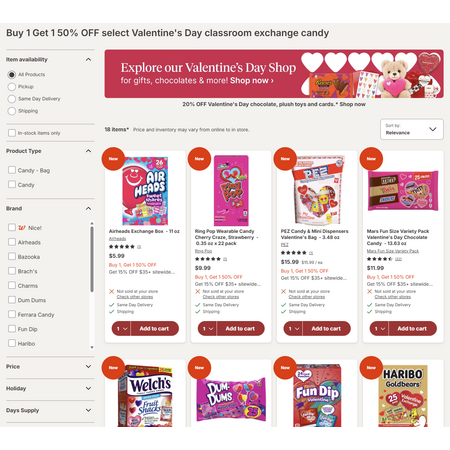Open quantity selector for Airheads Exchange Box
The height and width of the screenshot is (450, 450).
click(121, 329)
